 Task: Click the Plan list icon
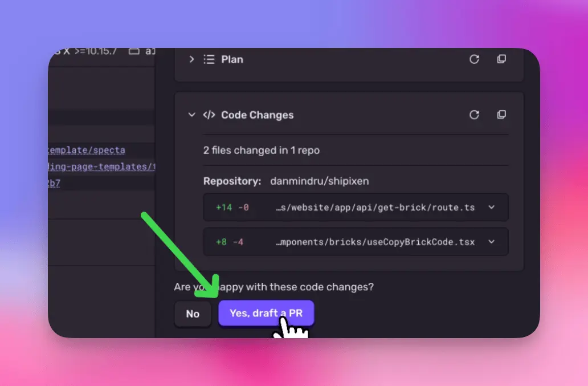pyautogui.click(x=209, y=59)
